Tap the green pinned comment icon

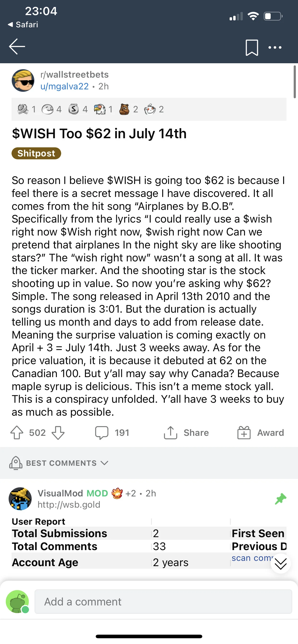(x=280, y=499)
